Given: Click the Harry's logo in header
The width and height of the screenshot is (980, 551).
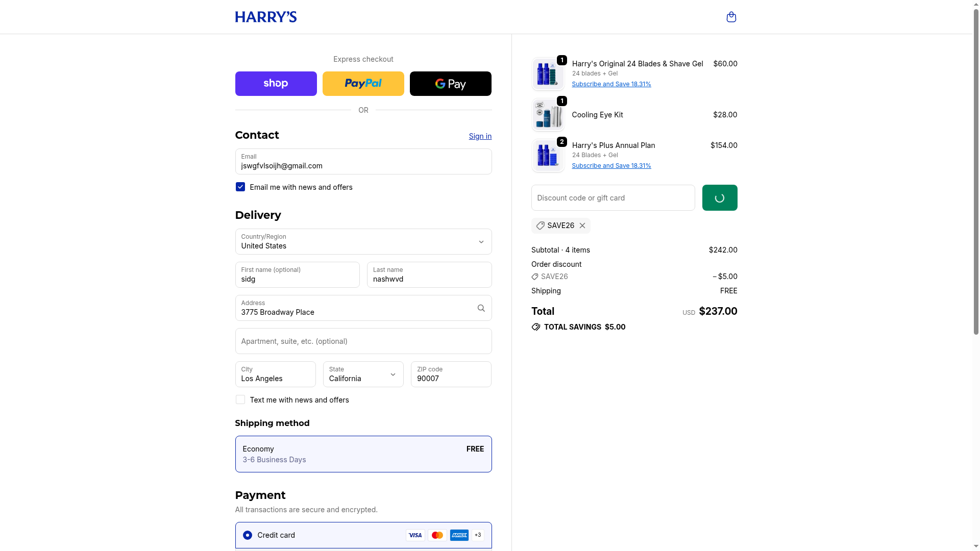Looking at the screenshot, I should [265, 17].
